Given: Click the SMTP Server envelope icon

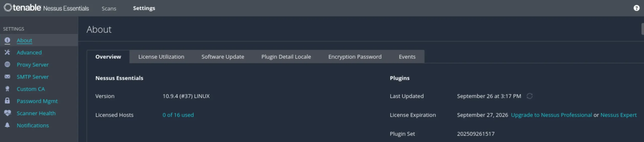Looking at the screenshot, I should tap(7, 77).
